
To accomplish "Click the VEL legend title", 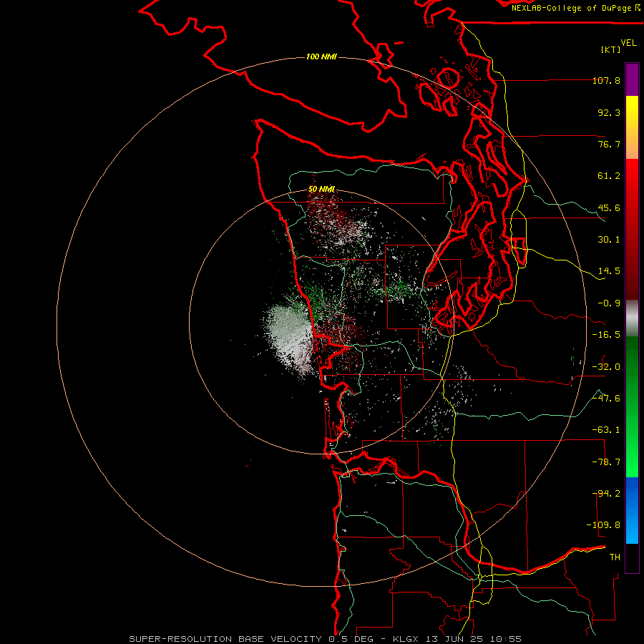I will [628, 43].
